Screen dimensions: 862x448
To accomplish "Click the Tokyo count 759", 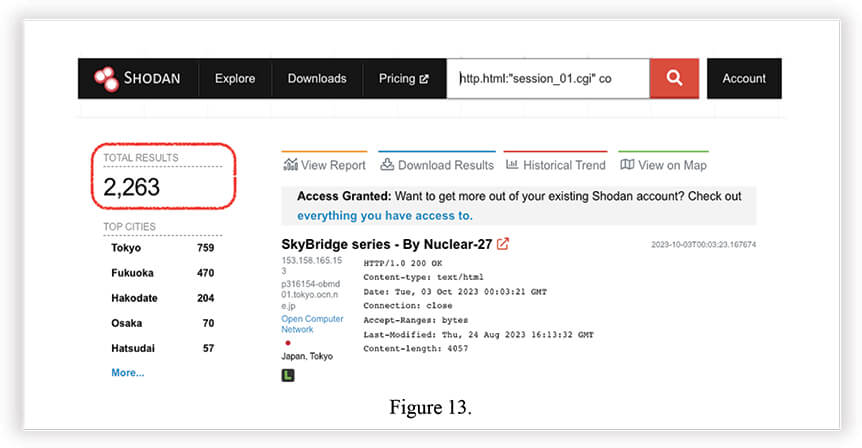I will (x=206, y=248).
